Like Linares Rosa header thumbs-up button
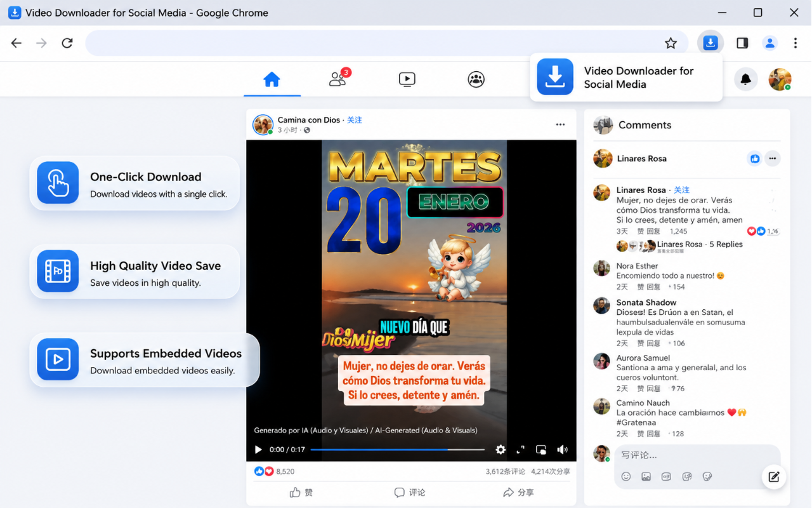The width and height of the screenshot is (812, 508). pos(754,159)
